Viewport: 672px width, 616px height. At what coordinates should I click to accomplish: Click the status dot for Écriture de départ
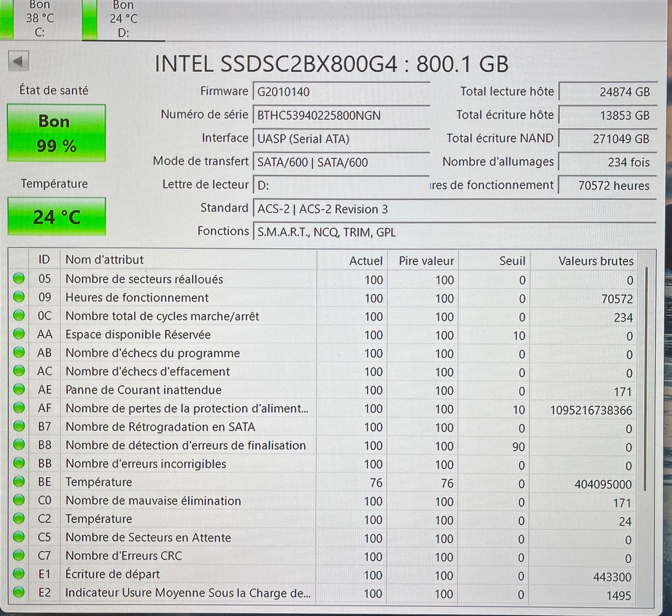coord(19,574)
